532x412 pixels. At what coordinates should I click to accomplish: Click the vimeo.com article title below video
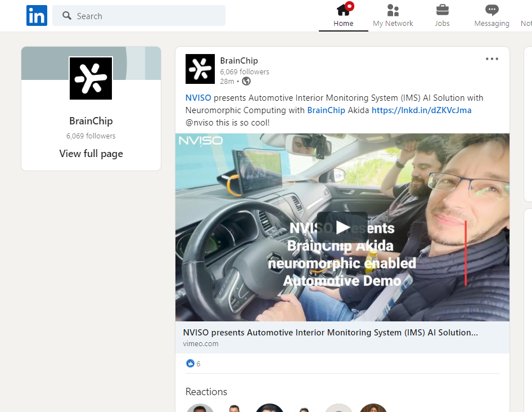(331, 332)
